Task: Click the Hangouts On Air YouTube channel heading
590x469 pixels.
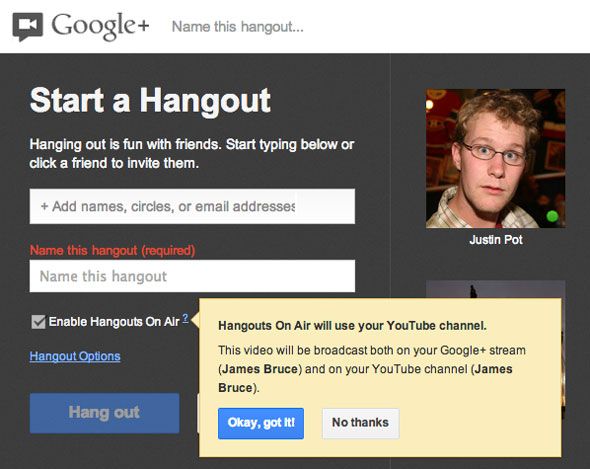Action: pyautogui.click(x=352, y=326)
